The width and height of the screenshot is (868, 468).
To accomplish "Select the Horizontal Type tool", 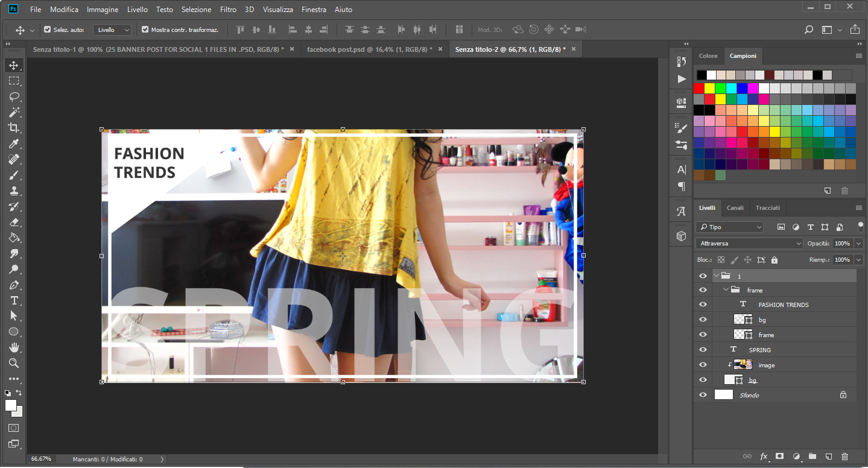I will [13, 300].
